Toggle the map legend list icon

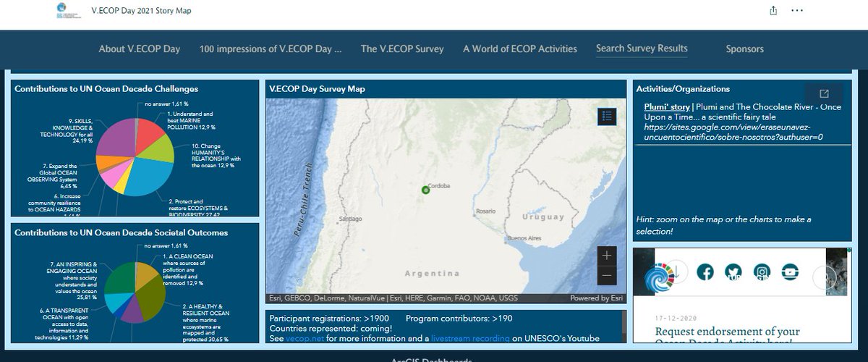tap(607, 116)
